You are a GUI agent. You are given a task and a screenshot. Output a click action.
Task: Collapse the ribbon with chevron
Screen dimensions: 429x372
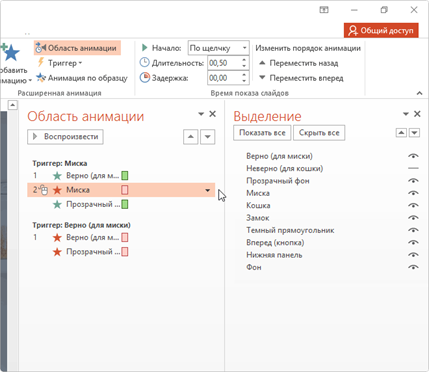tap(420, 93)
